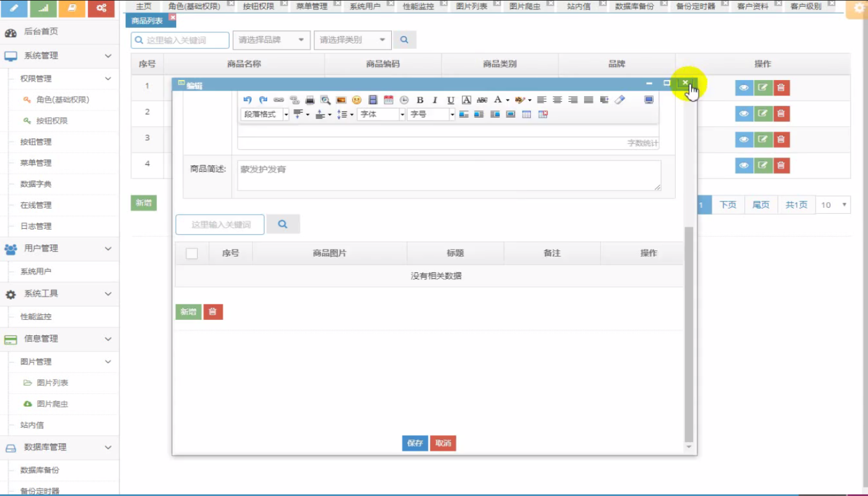
Task: Switch to the 客户资料 tab
Action: 753,6
